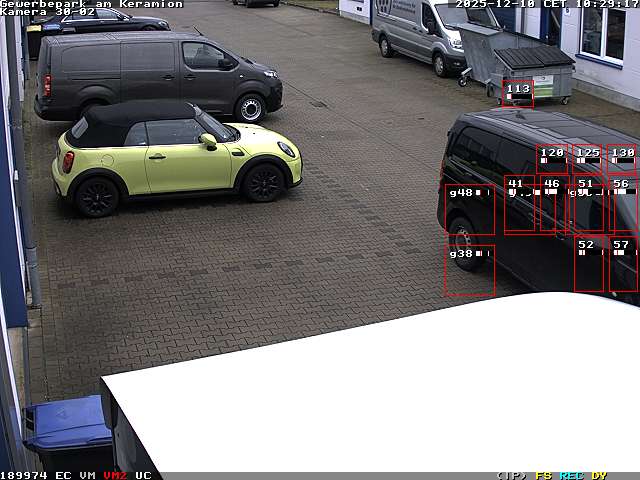This screenshot has height=480, width=640.
Task: Click the FS status indicator
Action: pyautogui.click(x=544, y=475)
